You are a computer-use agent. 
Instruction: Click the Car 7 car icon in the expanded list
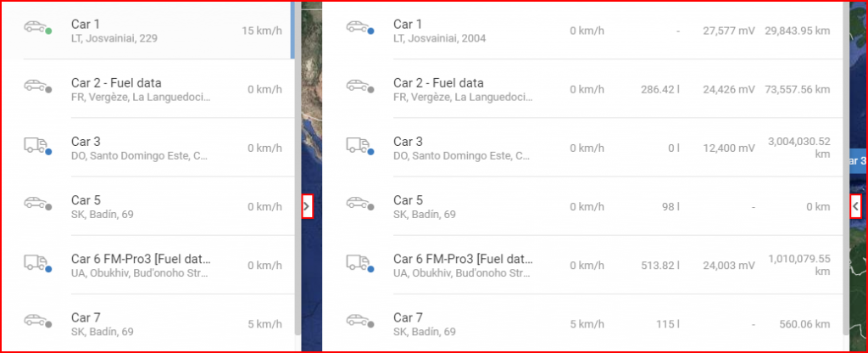[359, 322]
